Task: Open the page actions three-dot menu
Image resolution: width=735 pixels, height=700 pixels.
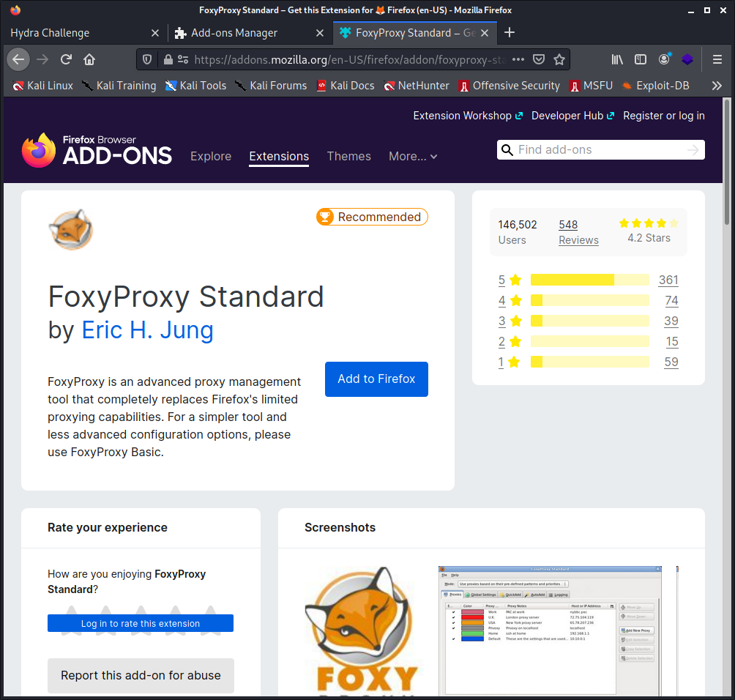Action: [x=518, y=59]
